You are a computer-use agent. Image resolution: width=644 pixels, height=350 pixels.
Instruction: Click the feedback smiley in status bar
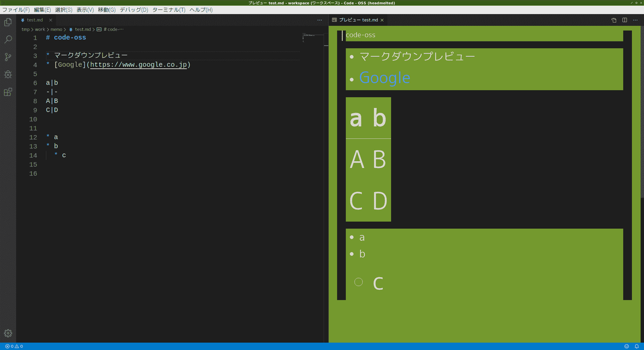(x=627, y=346)
